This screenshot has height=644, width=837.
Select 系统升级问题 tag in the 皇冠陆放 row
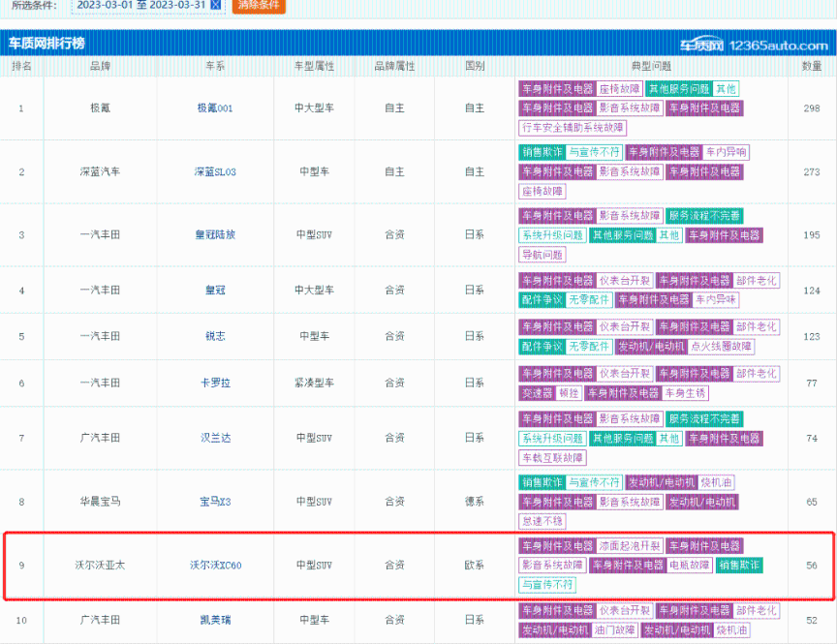552,235
